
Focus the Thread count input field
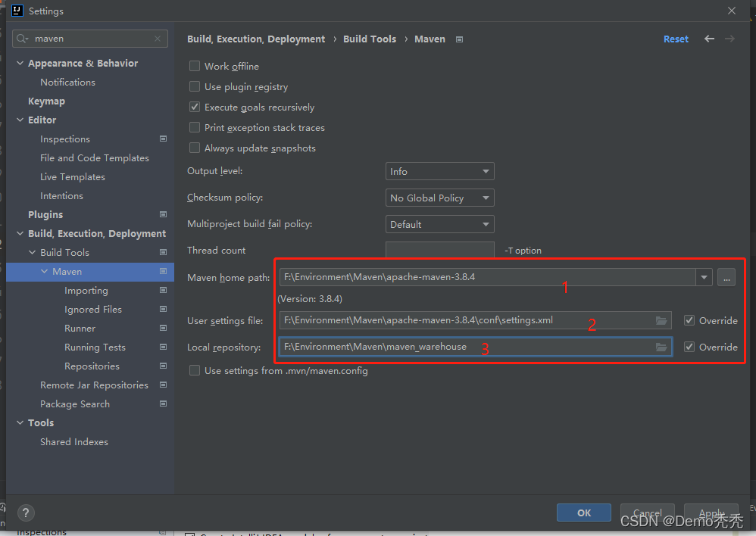coord(439,250)
